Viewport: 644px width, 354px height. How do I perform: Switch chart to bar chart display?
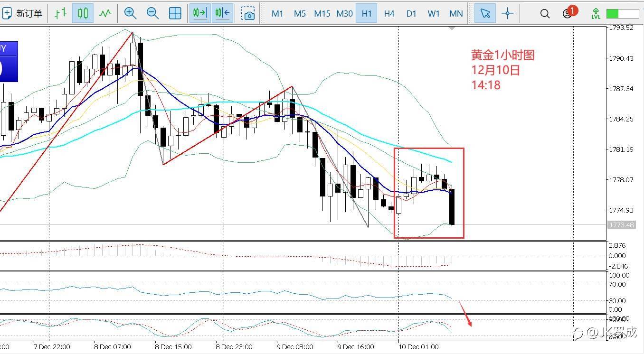pos(60,13)
